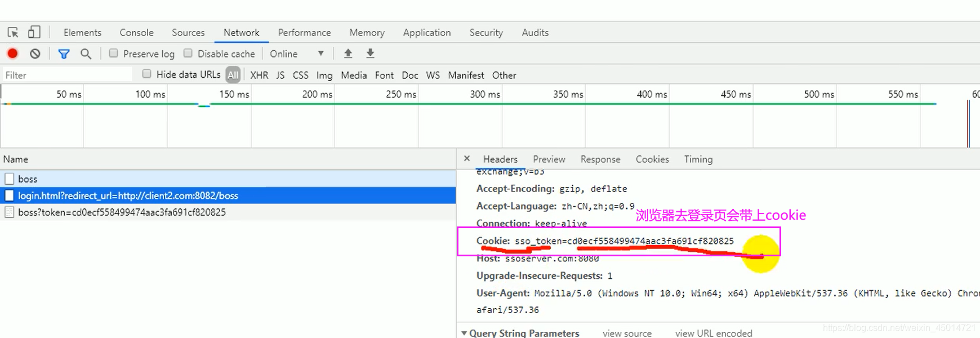
Task: Toggle the filter funnel icon
Action: pos(64,54)
